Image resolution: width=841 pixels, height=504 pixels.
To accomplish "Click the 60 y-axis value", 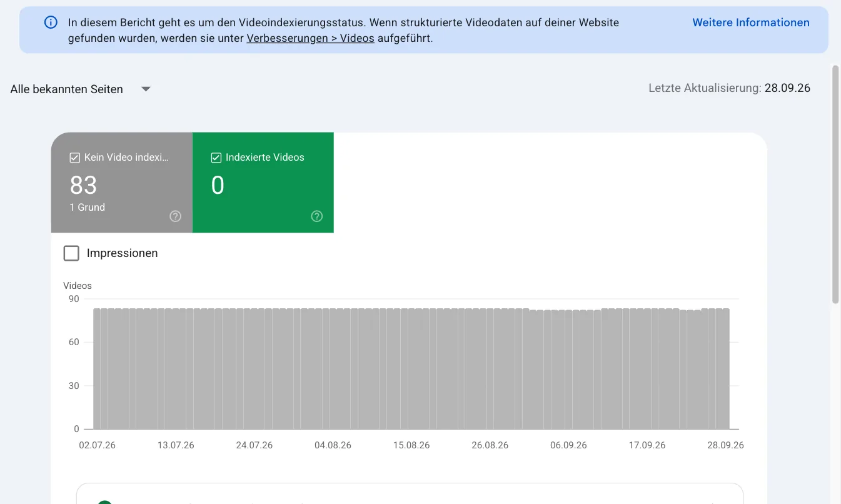I will pos(74,342).
